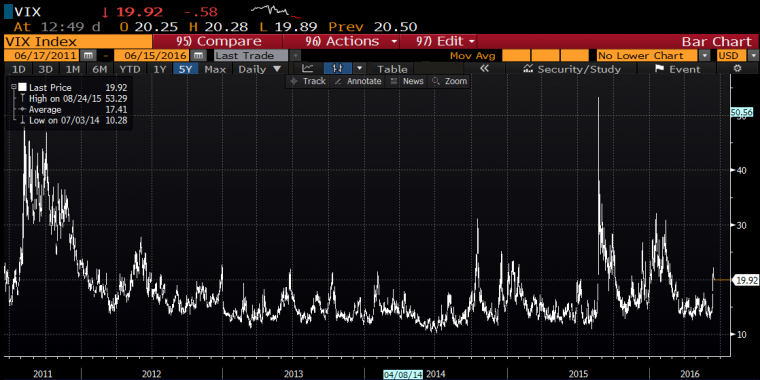
Task: Switch to Table view
Action: 392,69
